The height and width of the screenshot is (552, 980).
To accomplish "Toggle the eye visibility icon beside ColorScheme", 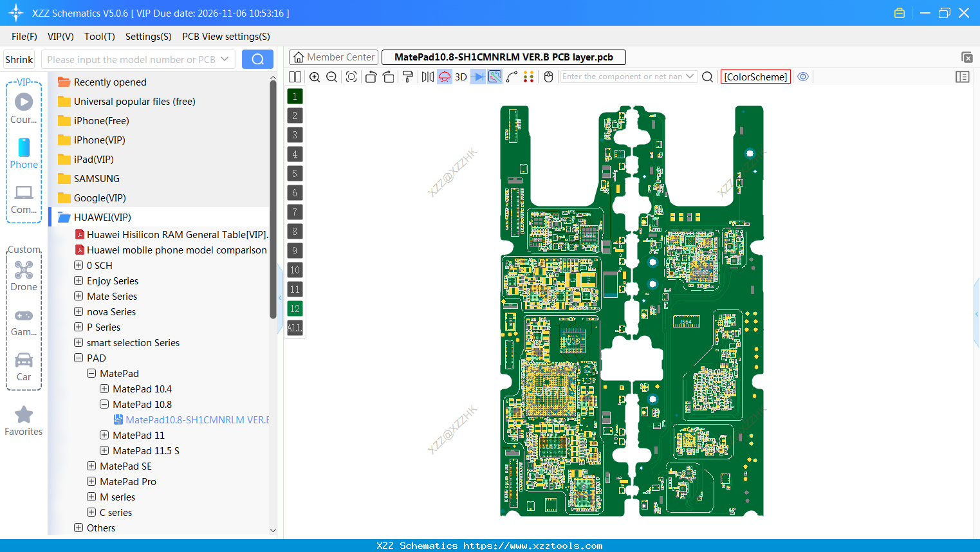I will point(802,77).
